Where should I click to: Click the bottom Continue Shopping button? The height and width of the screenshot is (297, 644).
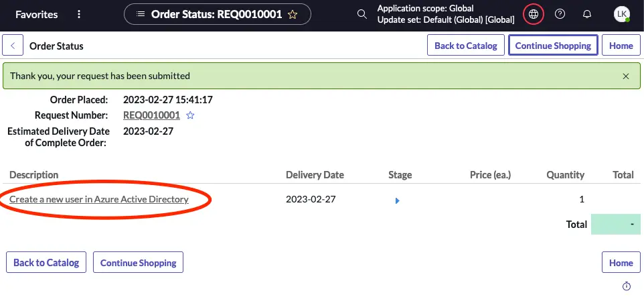pyautogui.click(x=138, y=262)
